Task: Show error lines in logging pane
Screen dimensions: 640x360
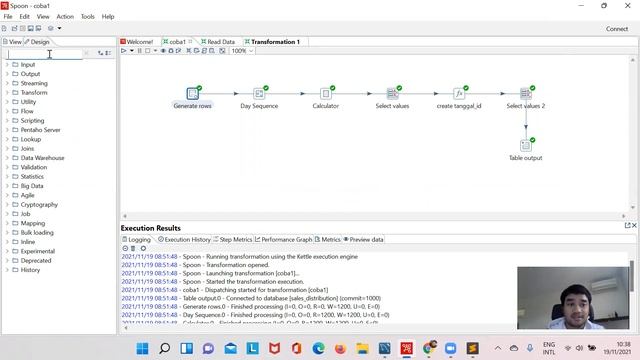Action: (125, 248)
